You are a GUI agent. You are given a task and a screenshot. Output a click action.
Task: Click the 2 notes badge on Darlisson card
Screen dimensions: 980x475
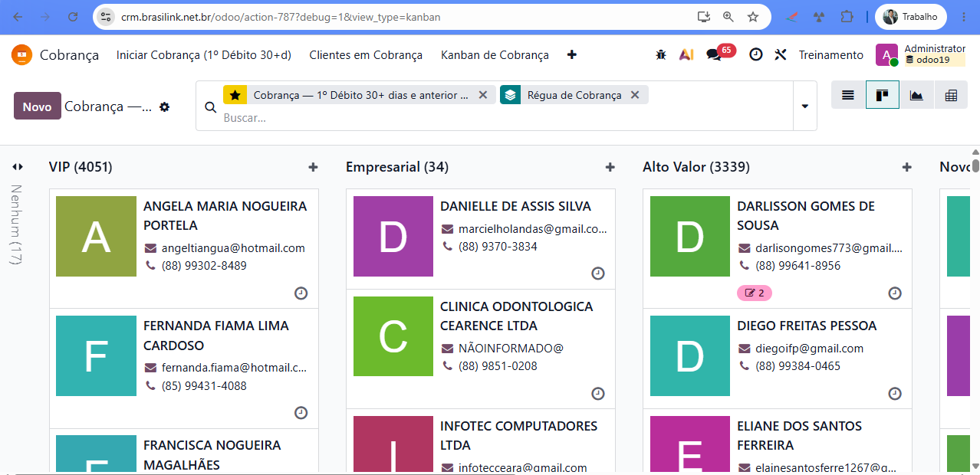pos(755,293)
